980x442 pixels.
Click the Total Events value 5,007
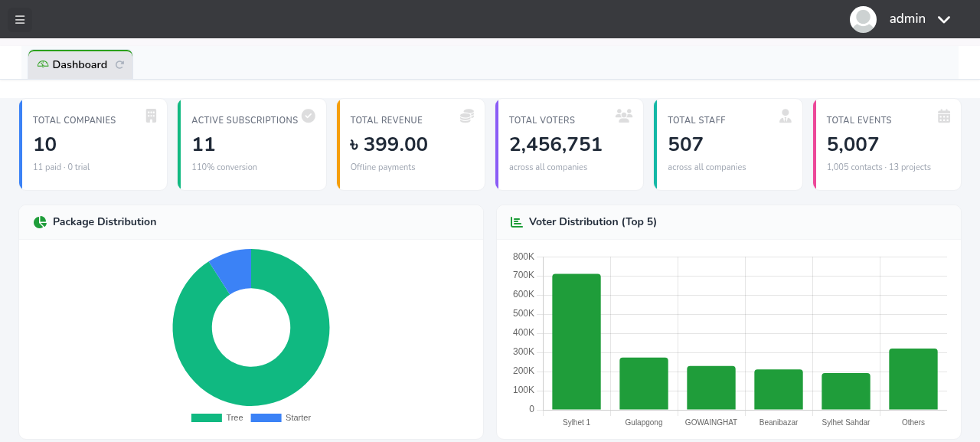(853, 144)
